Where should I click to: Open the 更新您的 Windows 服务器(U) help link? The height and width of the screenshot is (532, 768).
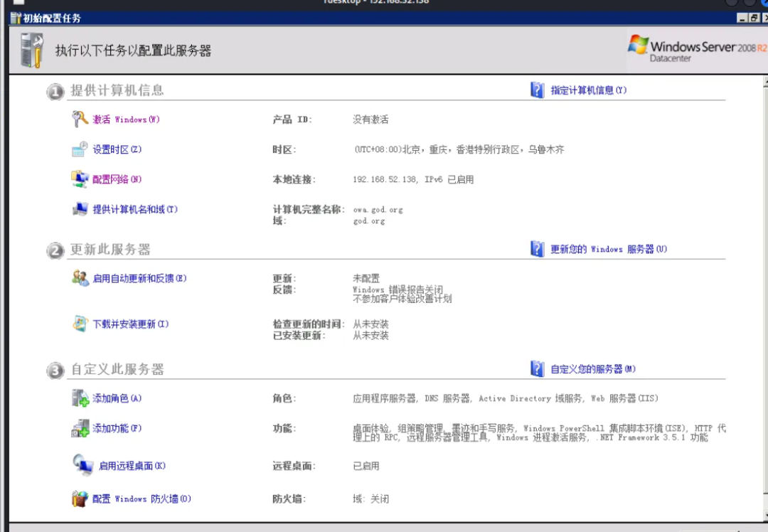click(609, 249)
